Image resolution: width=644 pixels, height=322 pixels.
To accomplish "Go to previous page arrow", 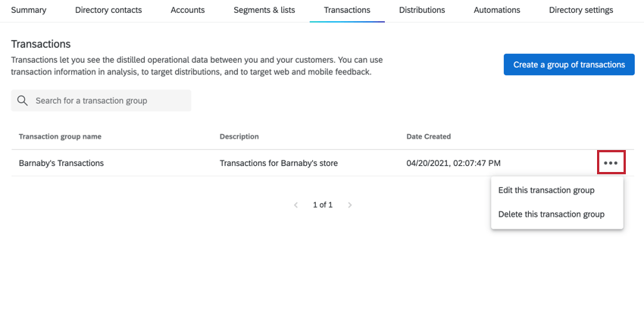I will 295,205.
